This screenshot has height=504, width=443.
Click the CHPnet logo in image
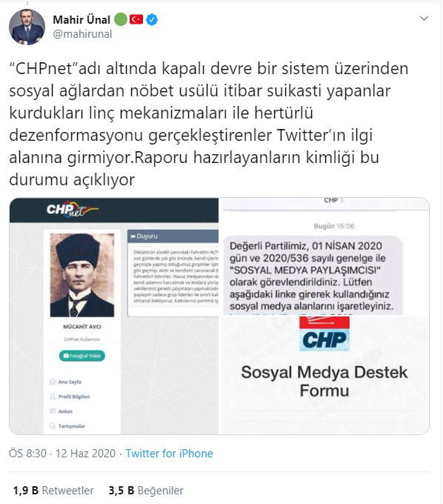click(73, 210)
